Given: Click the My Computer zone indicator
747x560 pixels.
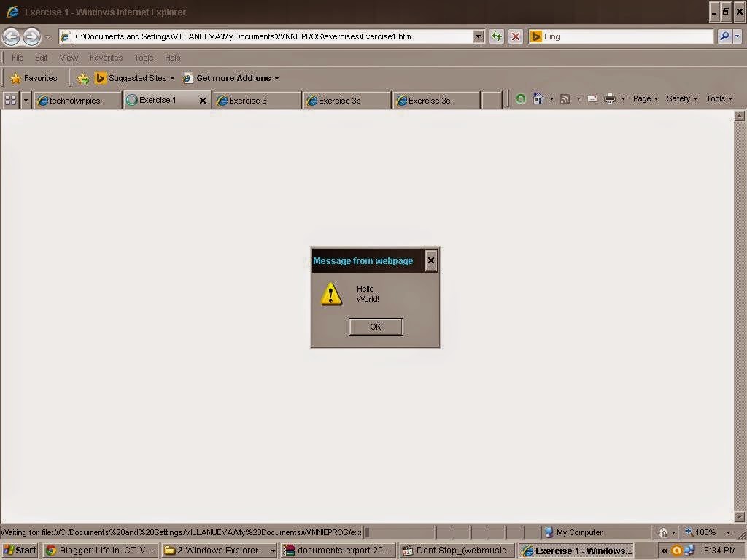Looking at the screenshot, I should (573, 532).
